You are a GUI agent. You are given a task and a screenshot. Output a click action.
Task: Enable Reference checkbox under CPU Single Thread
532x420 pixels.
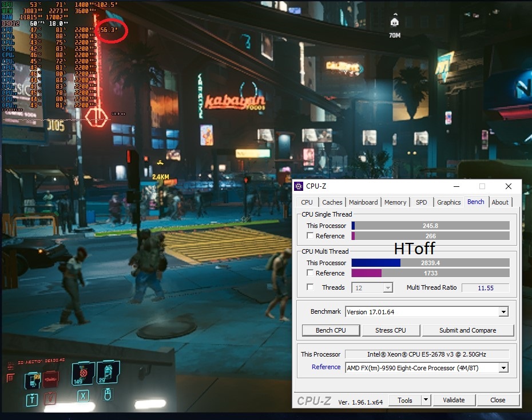pyautogui.click(x=310, y=236)
